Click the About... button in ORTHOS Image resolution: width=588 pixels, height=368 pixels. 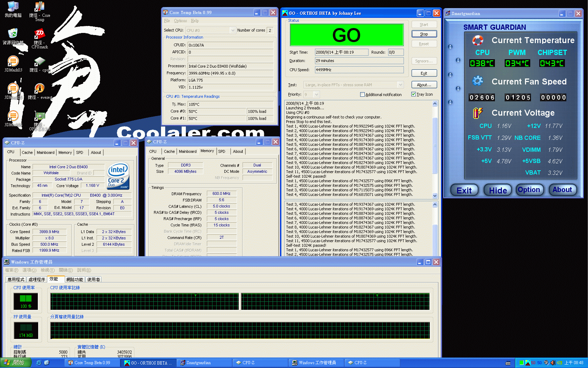coord(424,85)
